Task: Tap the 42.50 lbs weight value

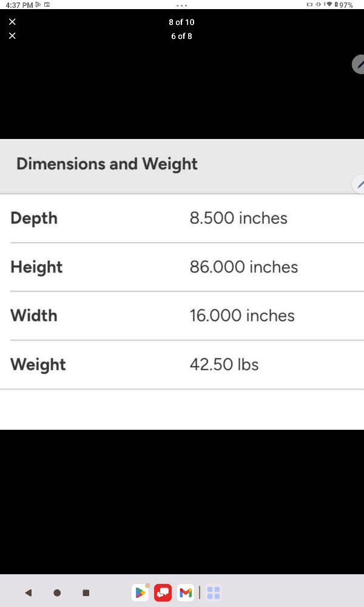Action: [224, 364]
